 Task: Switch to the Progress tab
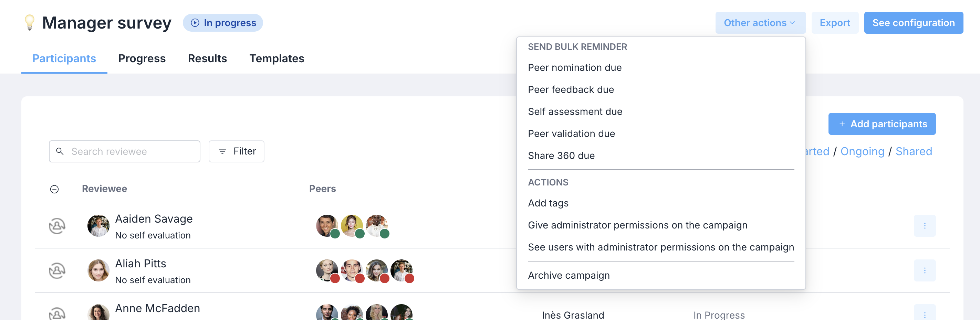[142, 58]
